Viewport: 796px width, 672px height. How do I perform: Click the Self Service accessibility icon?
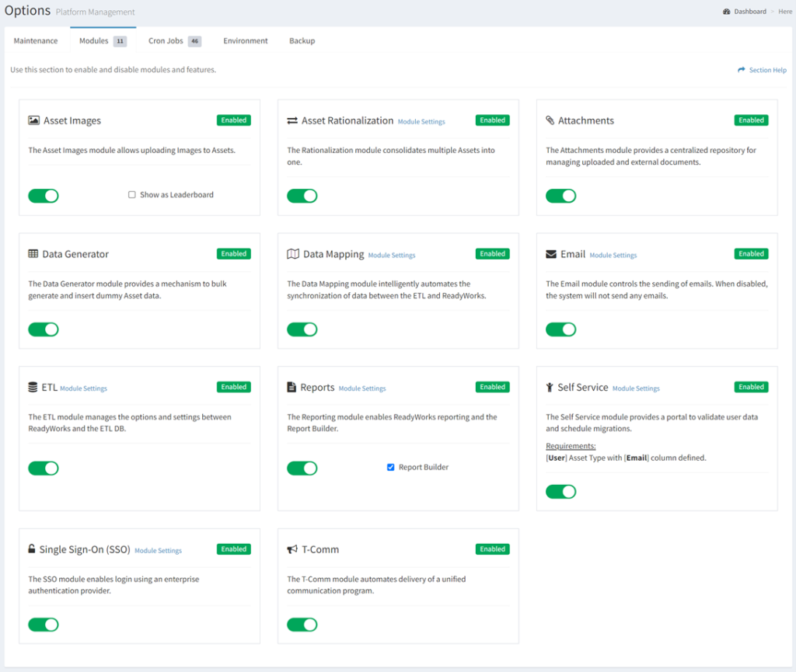549,387
